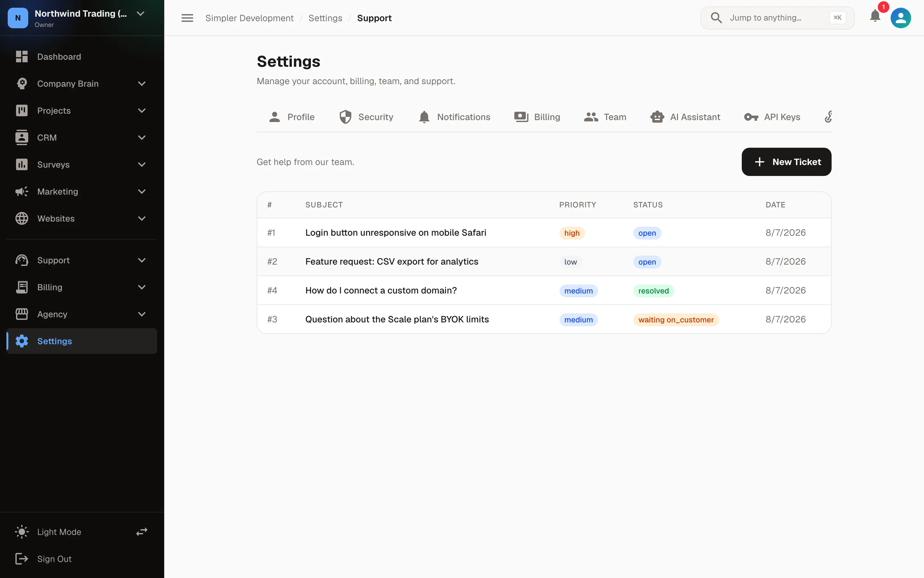The height and width of the screenshot is (578, 924).
Task: Click the Sign Out door icon
Action: click(x=22, y=558)
